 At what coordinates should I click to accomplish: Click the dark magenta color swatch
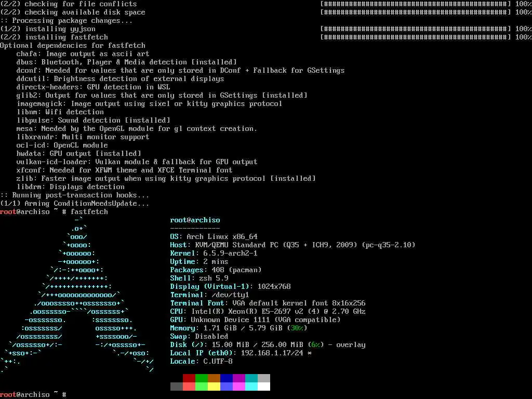(x=239, y=378)
